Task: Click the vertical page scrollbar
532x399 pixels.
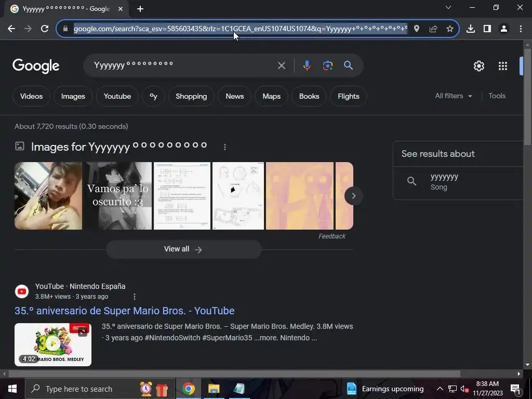Action: point(527,97)
